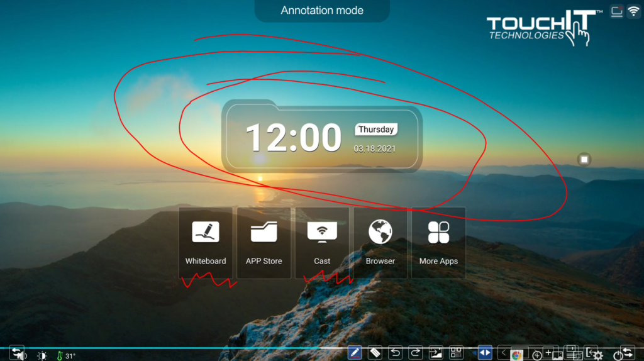Click the screen display icon beside Wi-Fi
This screenshot has height=361, width=644.
[x=616, y=11]
